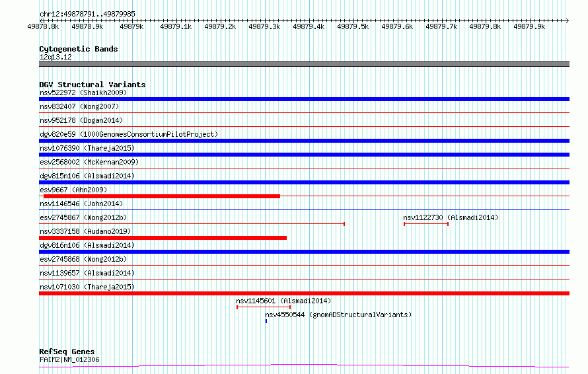
Task: Select the 12q13.12 band label
Action: pyautogui.click(x=55, y=57)
